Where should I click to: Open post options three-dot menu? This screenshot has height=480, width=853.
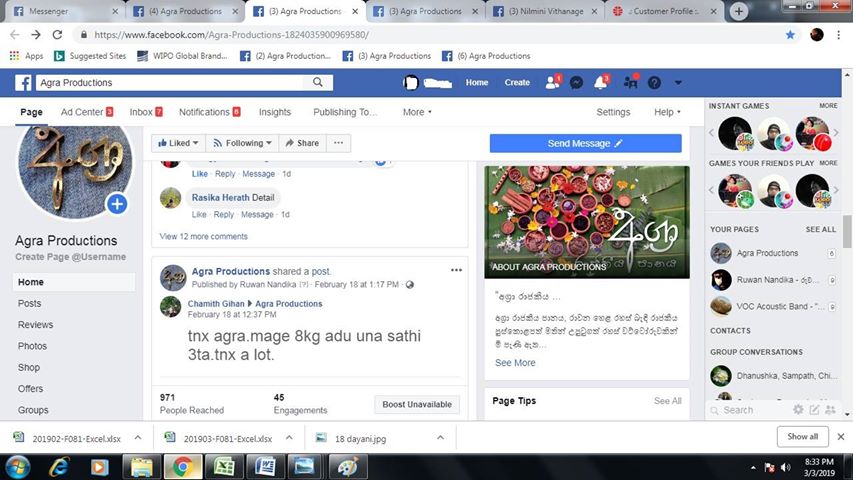456,270
